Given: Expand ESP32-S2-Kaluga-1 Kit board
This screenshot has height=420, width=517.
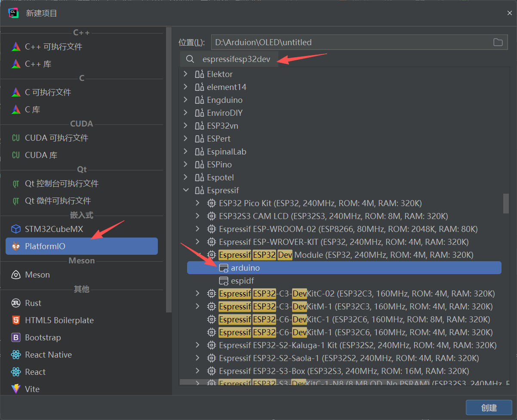Looking at the screenshot, I should click(197, 345).
